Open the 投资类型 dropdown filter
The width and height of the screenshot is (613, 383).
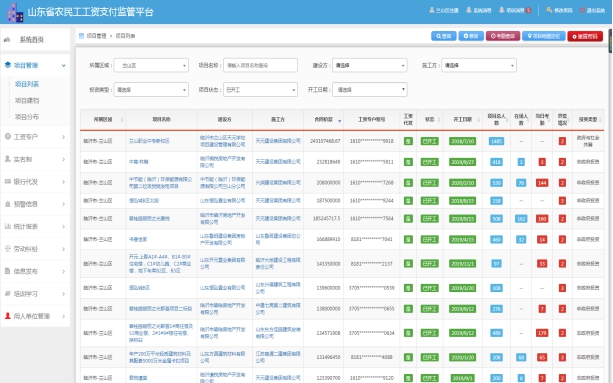(x=151, y=89)
